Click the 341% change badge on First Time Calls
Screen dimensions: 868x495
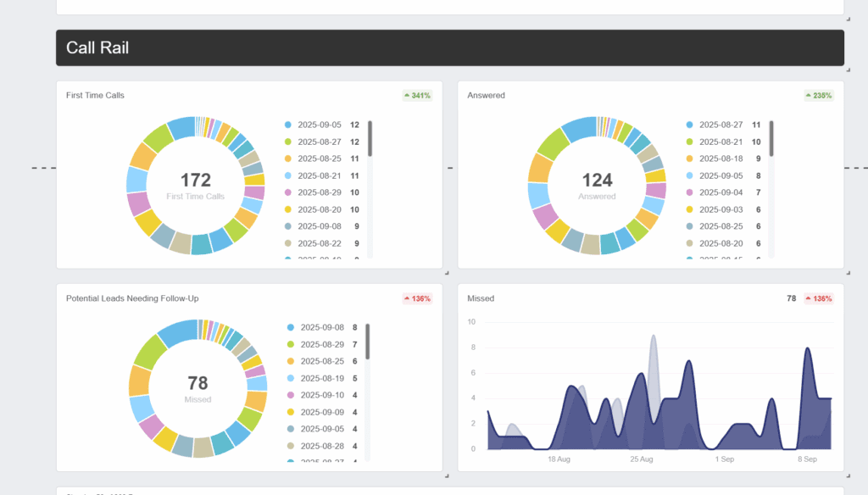(x=417, y=96)
